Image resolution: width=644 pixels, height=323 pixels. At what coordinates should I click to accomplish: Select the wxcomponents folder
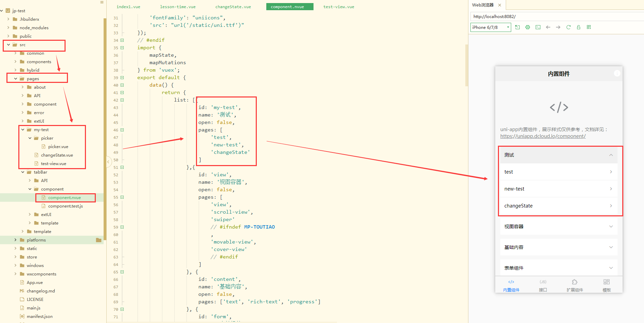tap(41, 274)
